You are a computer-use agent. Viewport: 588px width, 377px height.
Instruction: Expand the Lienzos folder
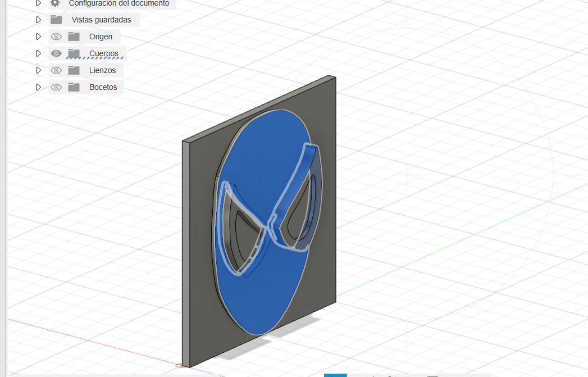click(x=38, y=70)
